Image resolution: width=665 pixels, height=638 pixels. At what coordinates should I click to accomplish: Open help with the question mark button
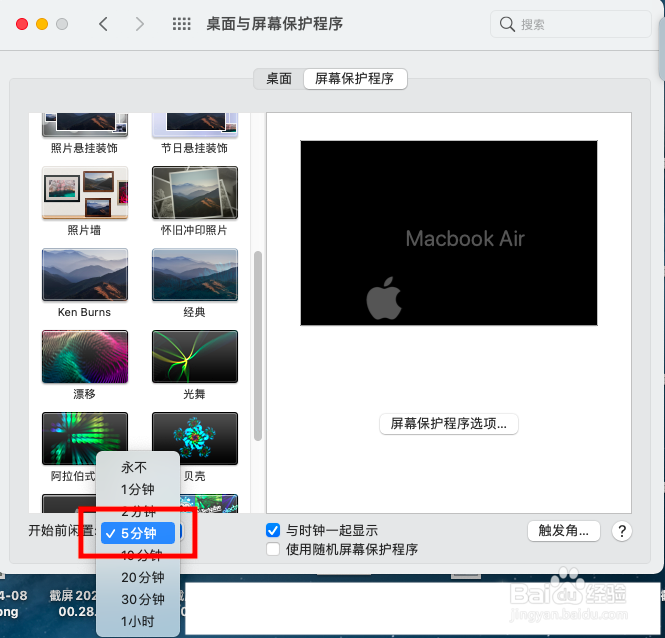[x=622, y=531]
